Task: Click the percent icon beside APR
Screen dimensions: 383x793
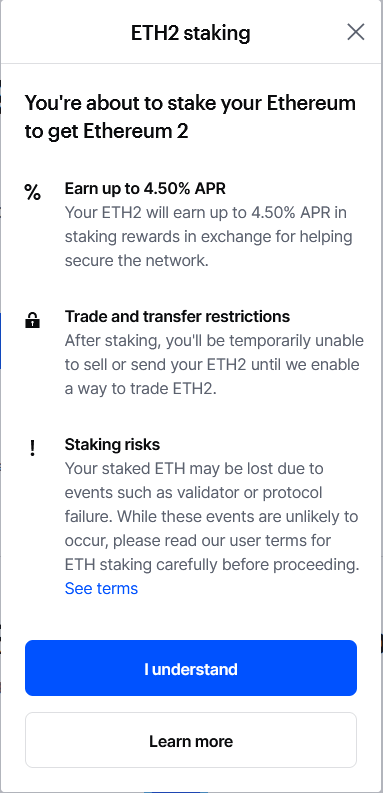Action: pyautogui.click(x=32, y=192)
